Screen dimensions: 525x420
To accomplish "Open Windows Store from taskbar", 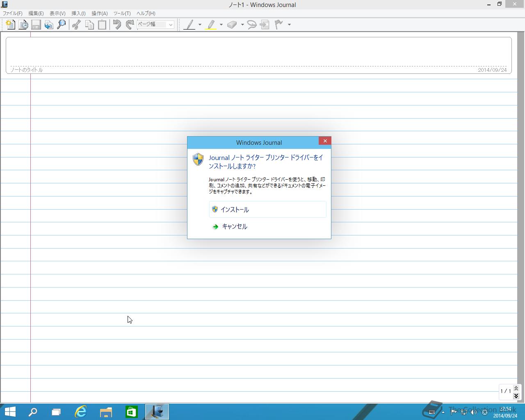I will (x=131, y=412).
